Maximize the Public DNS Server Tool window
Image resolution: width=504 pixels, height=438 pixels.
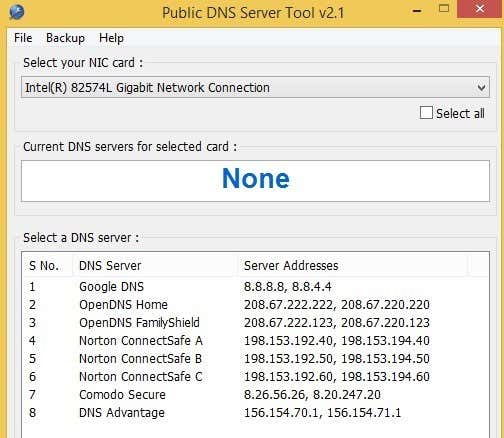[444, 9]
